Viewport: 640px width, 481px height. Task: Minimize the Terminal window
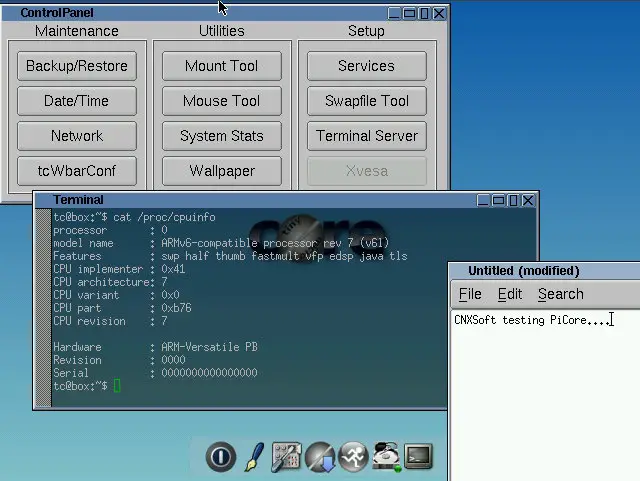pos(483,200)
